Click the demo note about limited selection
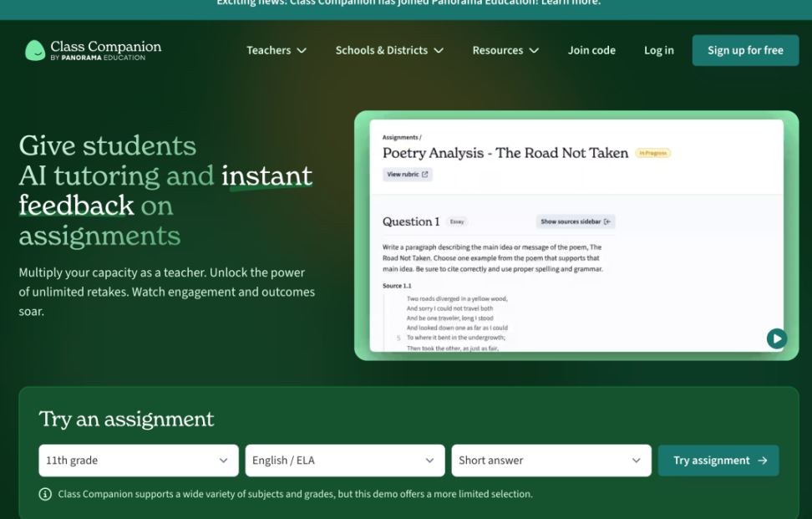The height and width of the screenshot is (519, 812). [295, 494]
